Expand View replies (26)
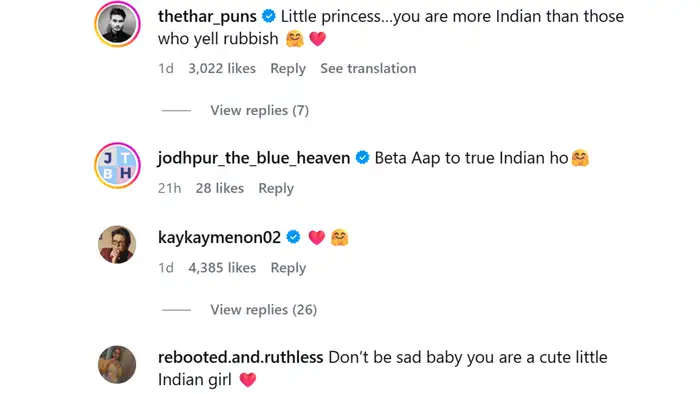 (x=263, y=310)
